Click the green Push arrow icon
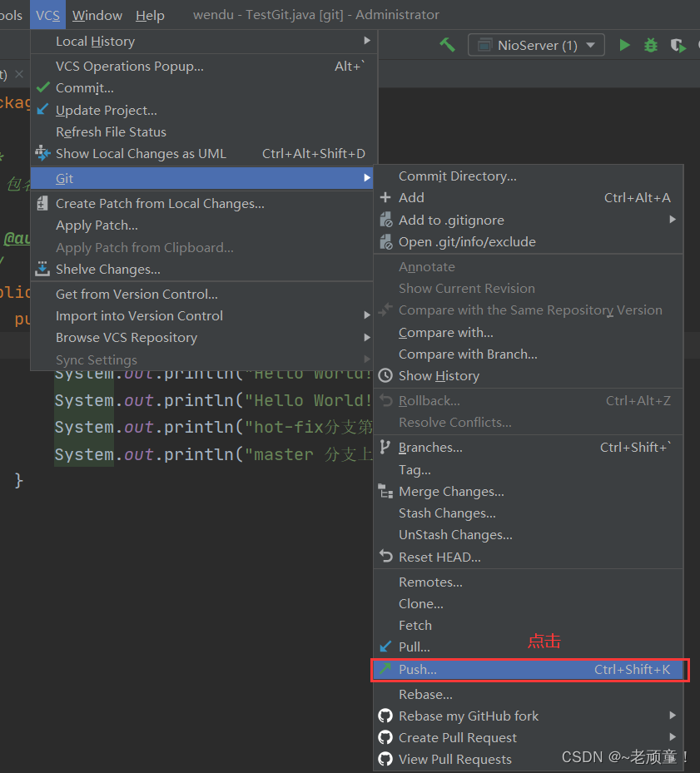This screenshot has width=700, height=773. coord(385,669)
